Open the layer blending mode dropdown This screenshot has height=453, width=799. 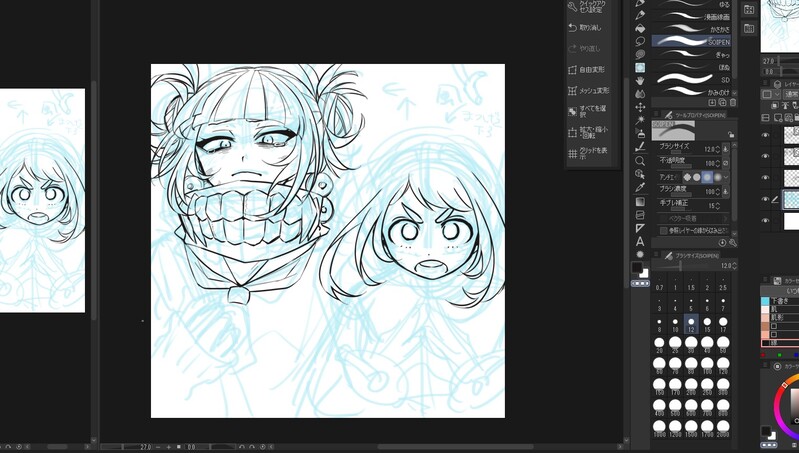click(792, 94)
